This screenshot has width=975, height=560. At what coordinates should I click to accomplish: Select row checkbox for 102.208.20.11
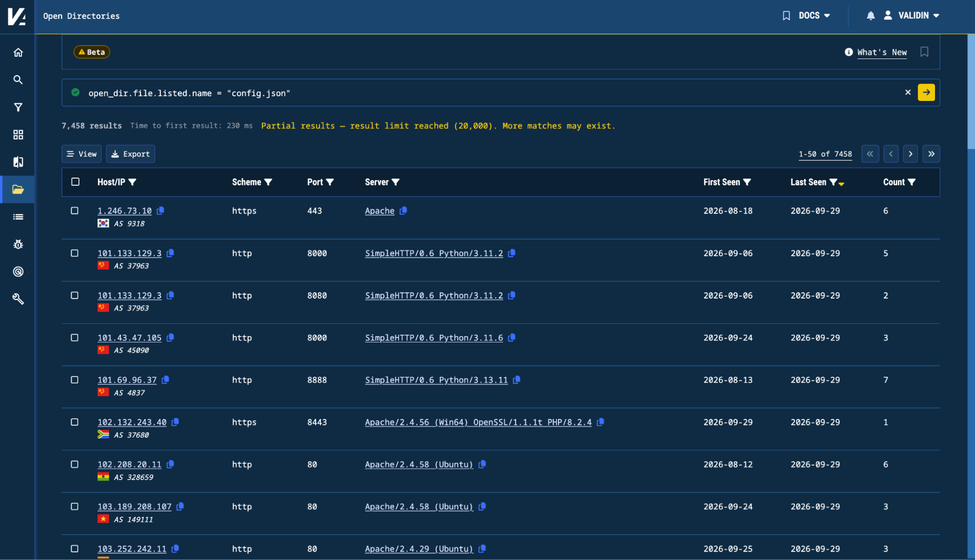tap(75, 464)
